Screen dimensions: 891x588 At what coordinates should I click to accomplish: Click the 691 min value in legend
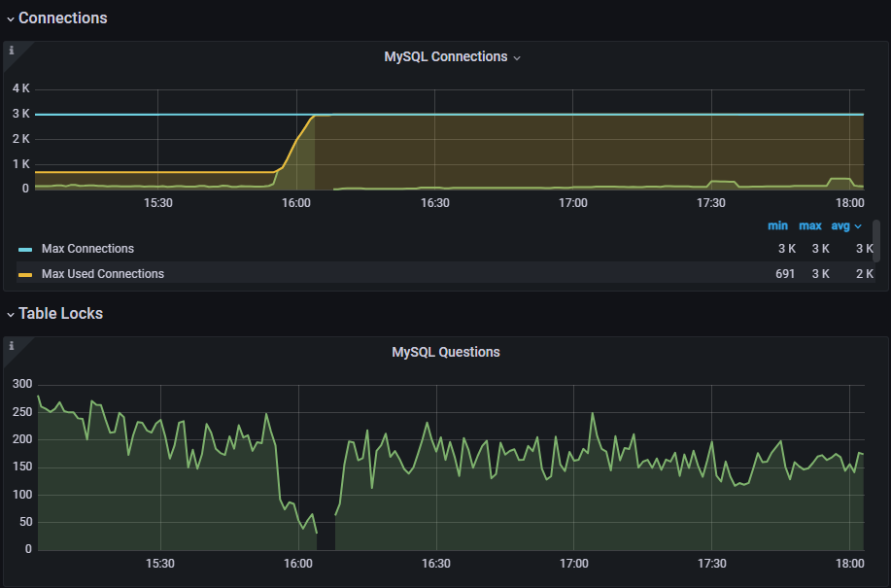click(785, 274)
